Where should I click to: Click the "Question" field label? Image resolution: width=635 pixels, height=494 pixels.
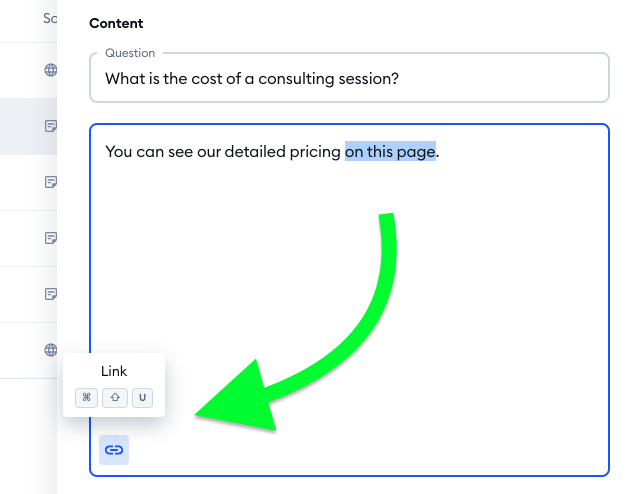coord(130,53)
